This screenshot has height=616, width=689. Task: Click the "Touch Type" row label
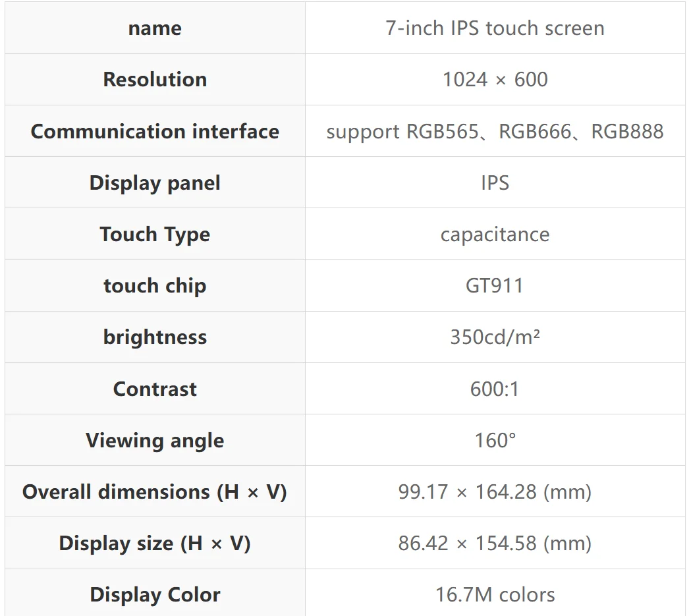coord(155,235)
